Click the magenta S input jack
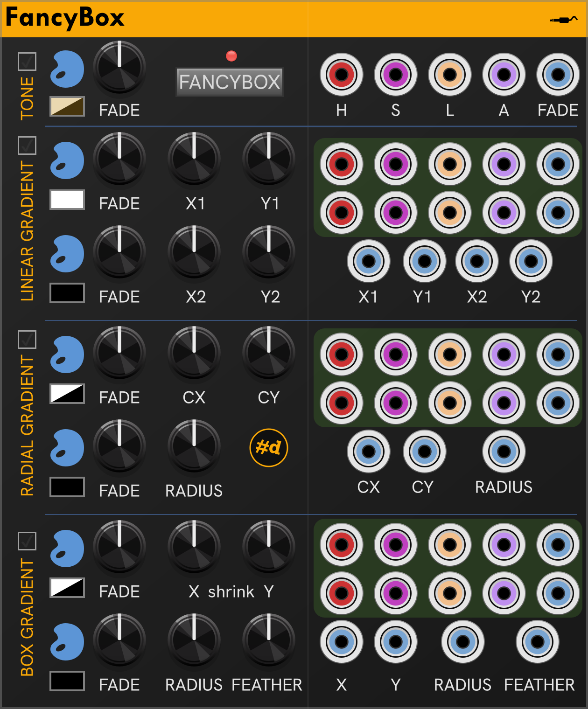This screenshot has width=588, height=709. click(396, 75)
